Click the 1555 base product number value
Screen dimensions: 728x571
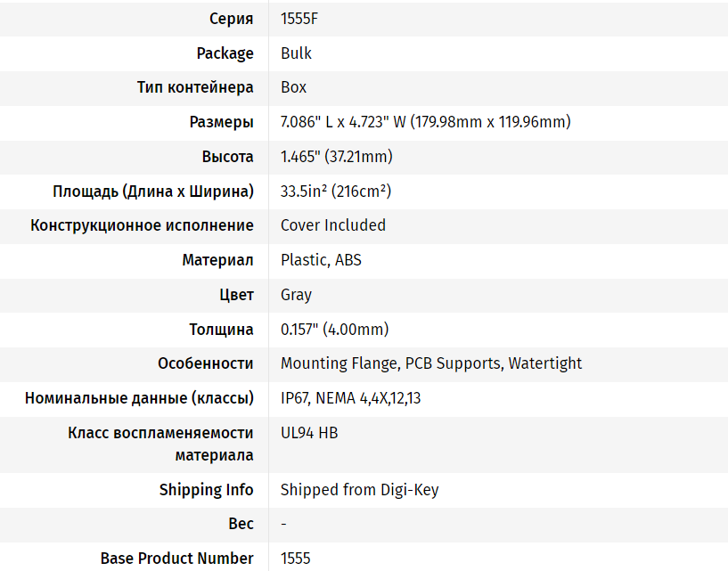coord(296,559)
